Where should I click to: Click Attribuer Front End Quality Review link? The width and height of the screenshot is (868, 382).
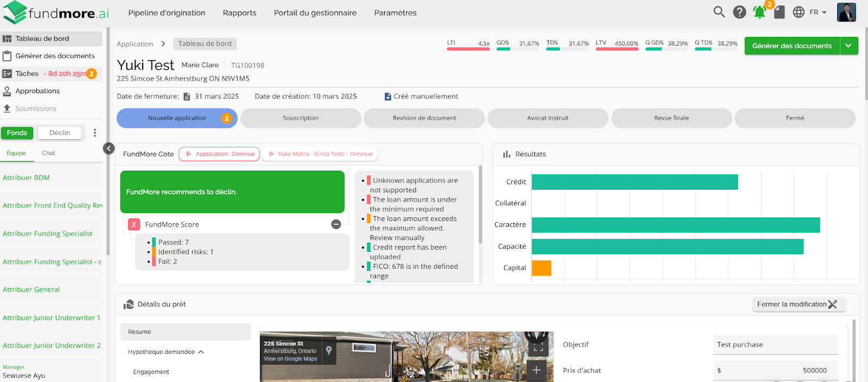(x=52, y=205)
